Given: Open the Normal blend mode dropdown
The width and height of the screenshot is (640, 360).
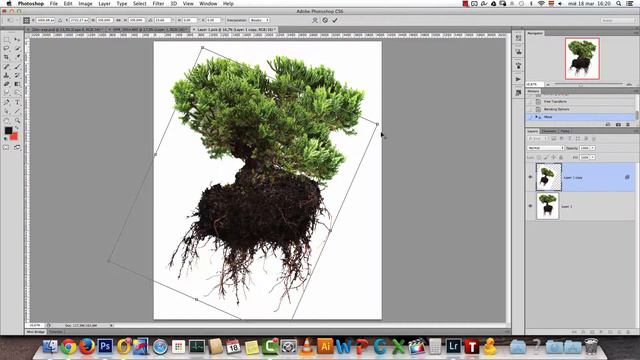Looking at the screenshot, I should (546, 148).
